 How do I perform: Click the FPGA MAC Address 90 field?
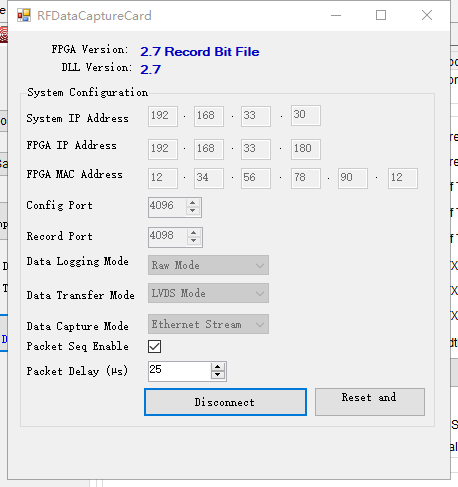pos(353,178)
